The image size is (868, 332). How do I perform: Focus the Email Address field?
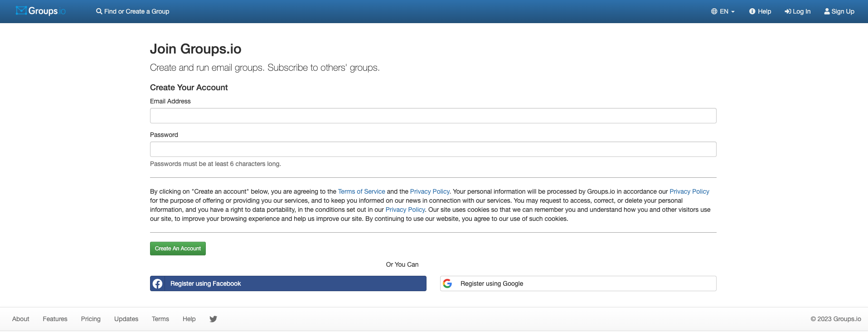tap(433, 116)
